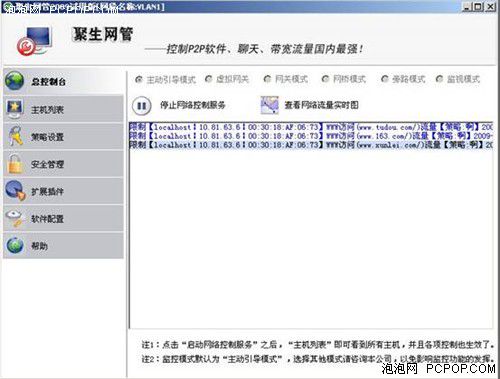This screenshot has height=379, width=500.
Task: Close the 聚生网管 window
Action: click(490, 7)
